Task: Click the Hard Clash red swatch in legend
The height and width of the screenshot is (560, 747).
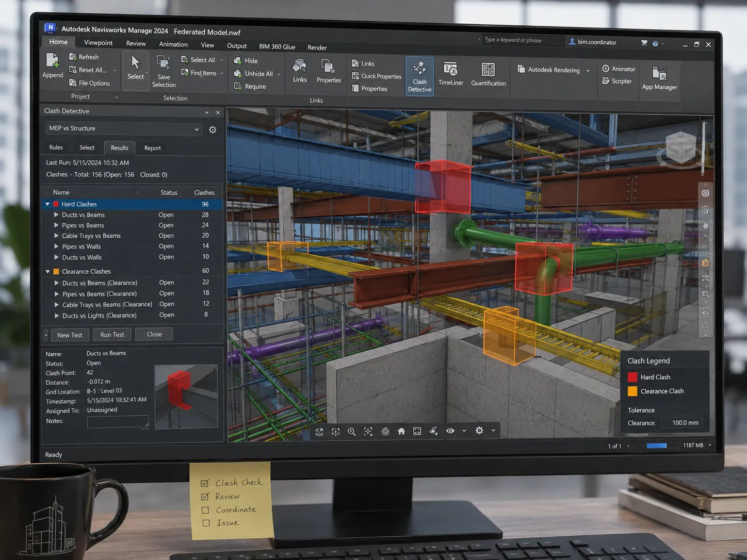Action: coord(632,377)
